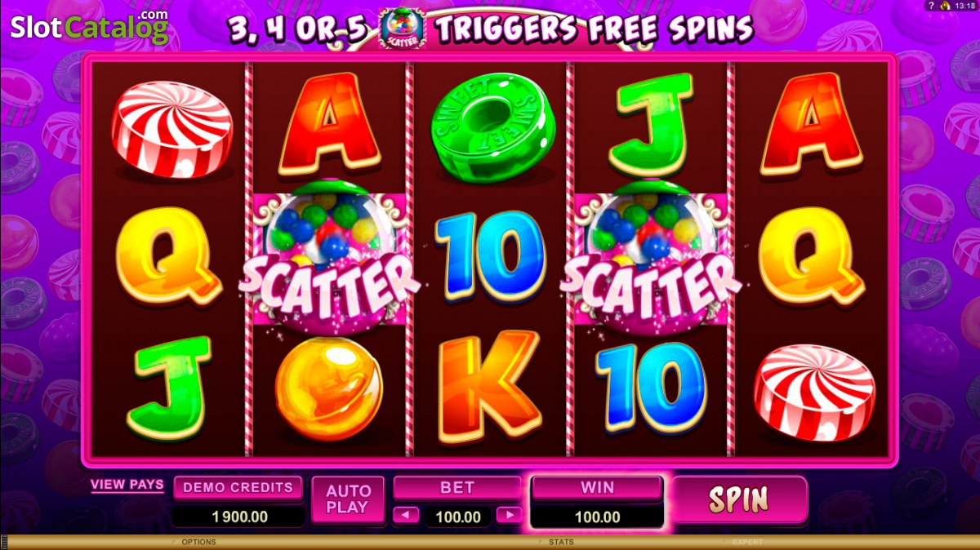Decrease the bet with the left arrow

pyautogui.click(x=406, y=515)
